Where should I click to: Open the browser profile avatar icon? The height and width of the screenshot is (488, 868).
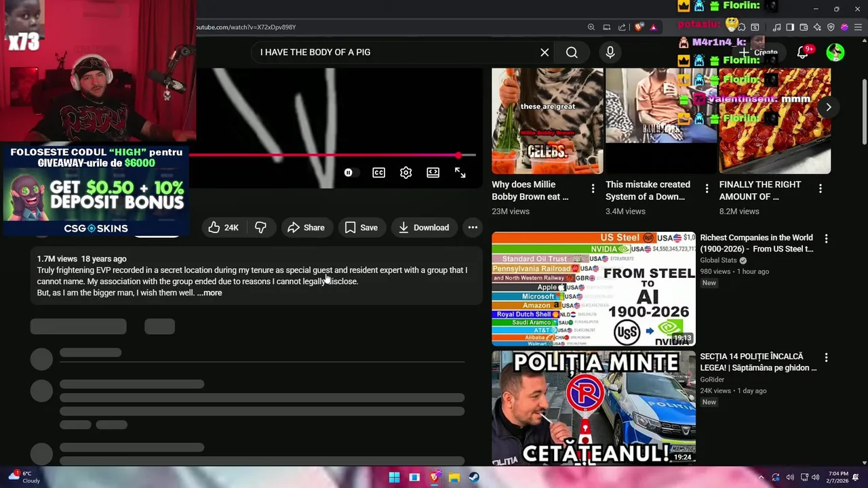844,27
